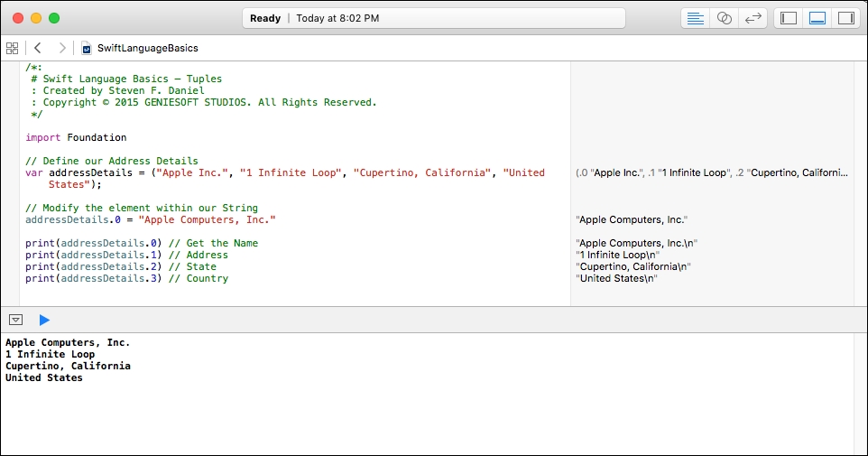Go forward to the next file

[62, 48]
